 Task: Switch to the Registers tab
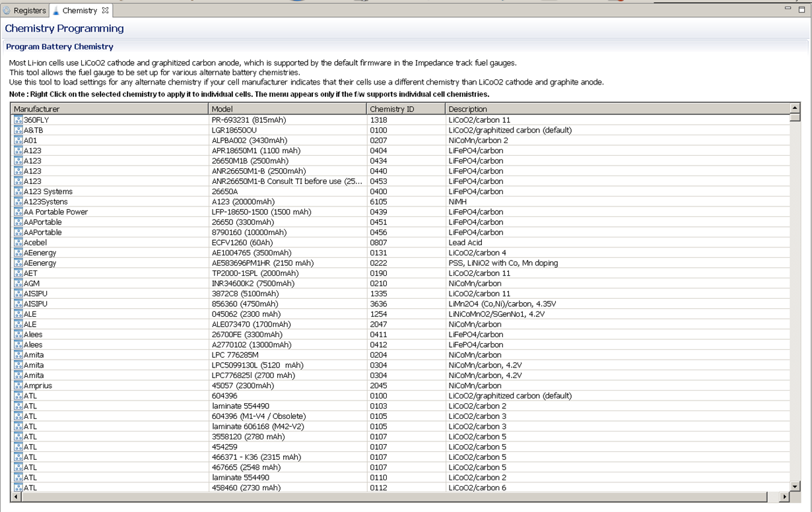pos(24,11)
